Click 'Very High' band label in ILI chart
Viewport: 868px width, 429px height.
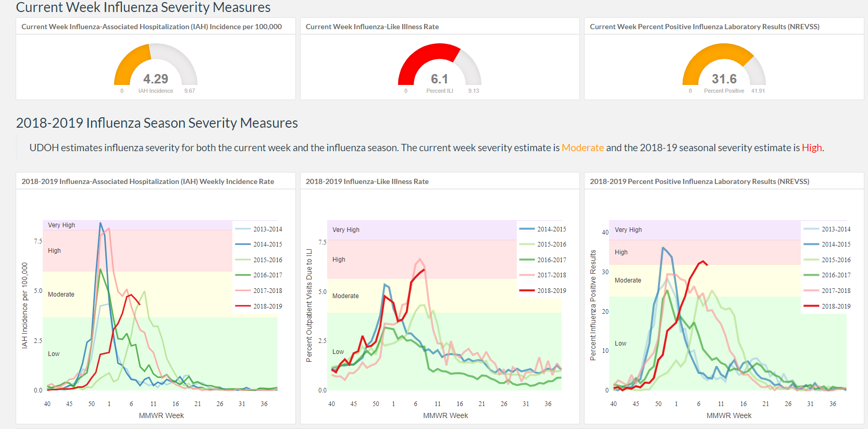click(x=346, y=230)
